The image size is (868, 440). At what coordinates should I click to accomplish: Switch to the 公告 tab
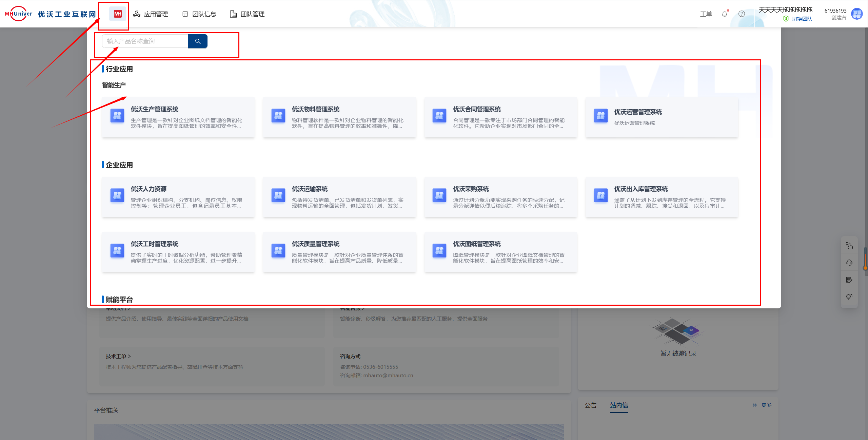coord(590,405)
